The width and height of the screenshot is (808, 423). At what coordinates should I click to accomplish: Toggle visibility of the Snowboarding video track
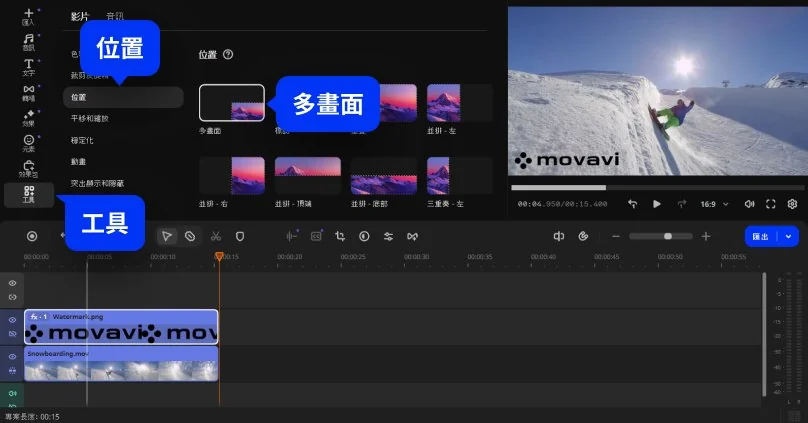click(12, 356)
